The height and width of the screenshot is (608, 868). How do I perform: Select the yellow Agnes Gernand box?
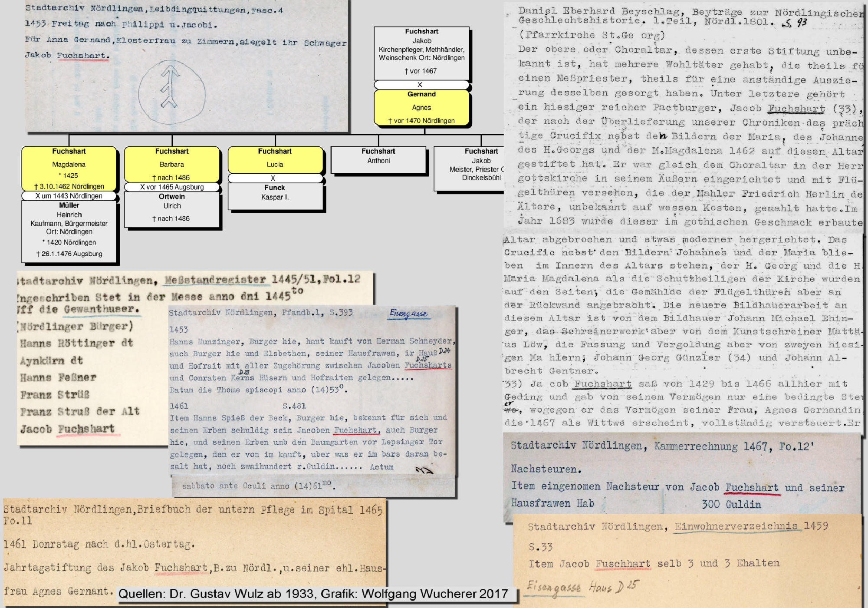pyautogui.click(x=421, y=107)
